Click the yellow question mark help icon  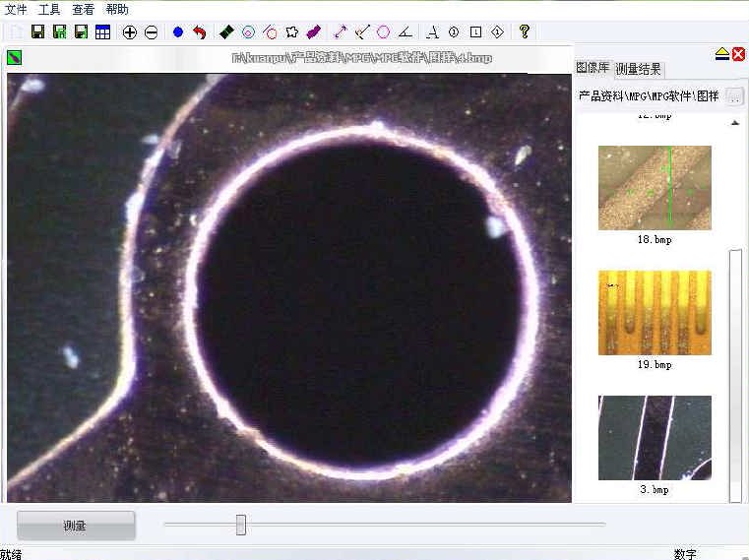(x=525, y=31)
